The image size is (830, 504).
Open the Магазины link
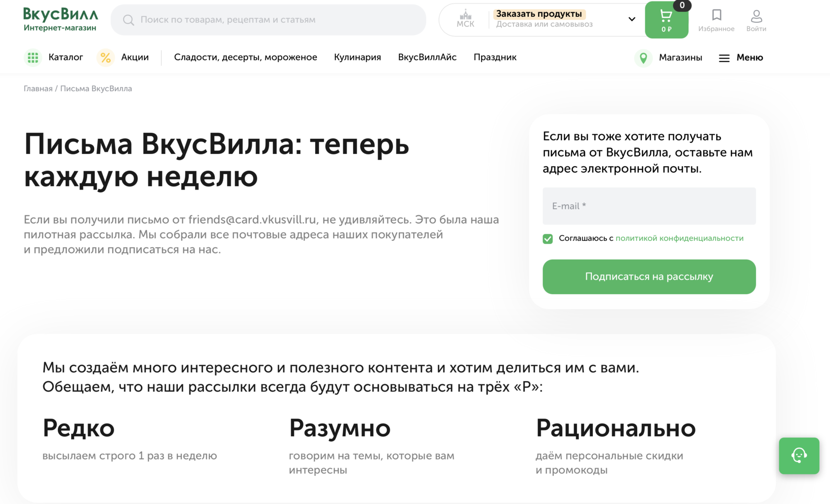point(680,58)
